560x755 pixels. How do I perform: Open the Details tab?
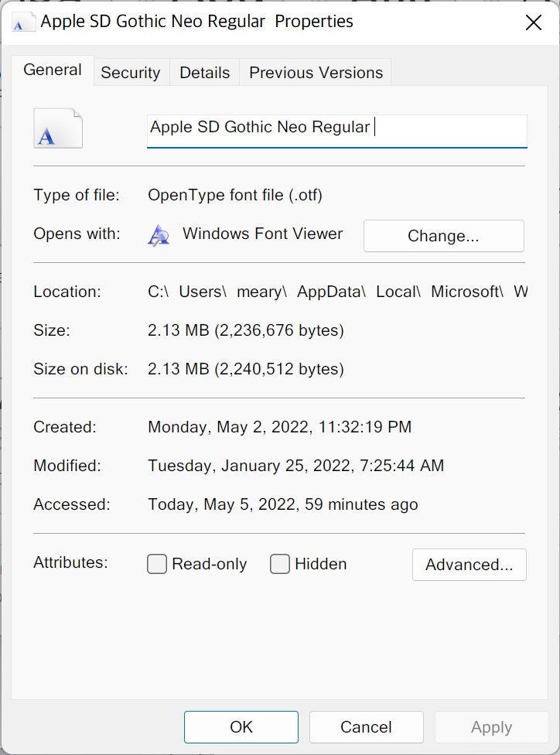click(205, 73)
